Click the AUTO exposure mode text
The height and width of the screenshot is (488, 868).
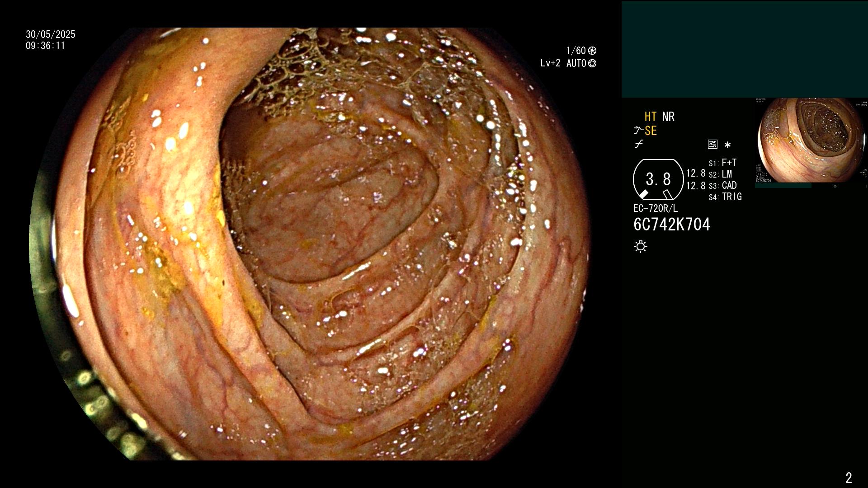(x=576, y=63)
